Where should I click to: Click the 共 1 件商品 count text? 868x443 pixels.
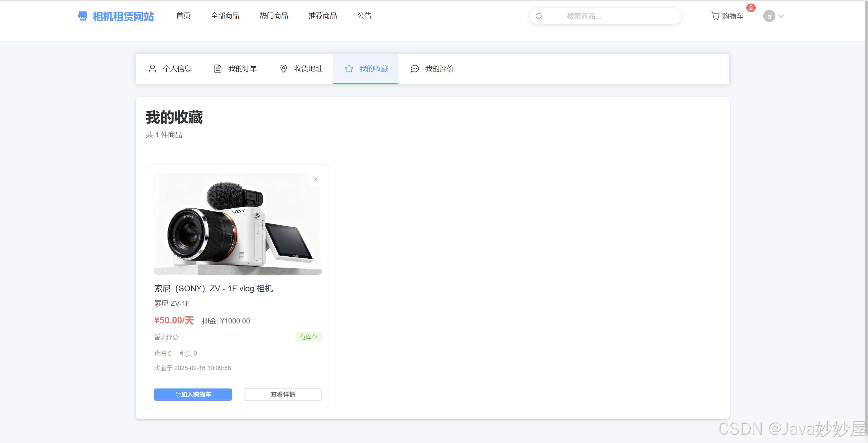click(x=164, y=135)
